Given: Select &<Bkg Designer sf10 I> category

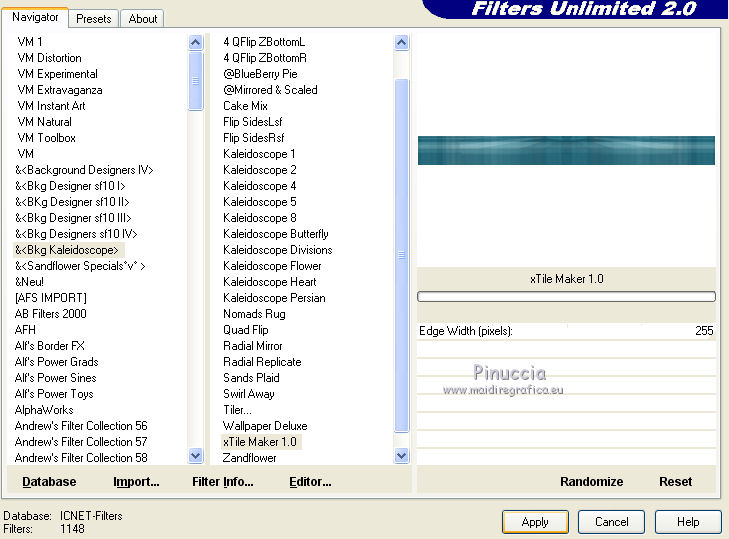Looking at the screenshot, I should pos(70,186).
